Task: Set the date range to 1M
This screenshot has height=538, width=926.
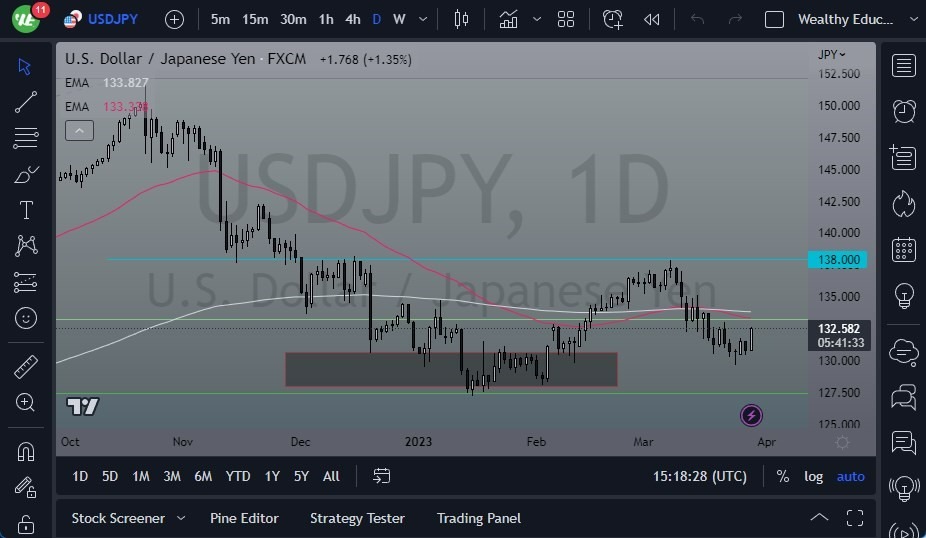Action: tap(141, 476)
